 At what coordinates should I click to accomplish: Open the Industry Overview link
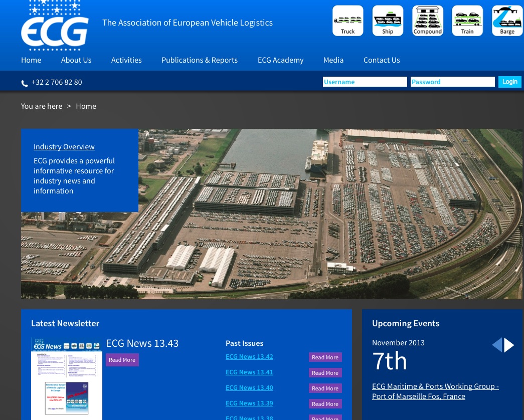click(64, 147)
